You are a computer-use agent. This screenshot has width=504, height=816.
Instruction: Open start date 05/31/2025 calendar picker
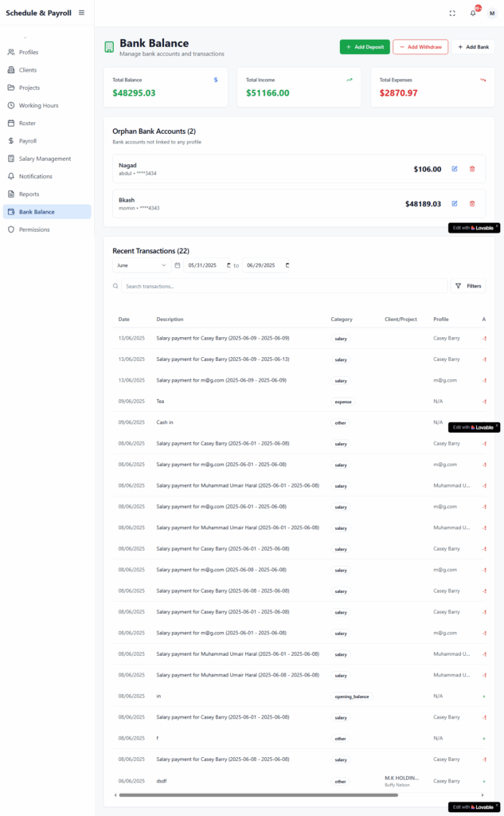coord(229,265)
